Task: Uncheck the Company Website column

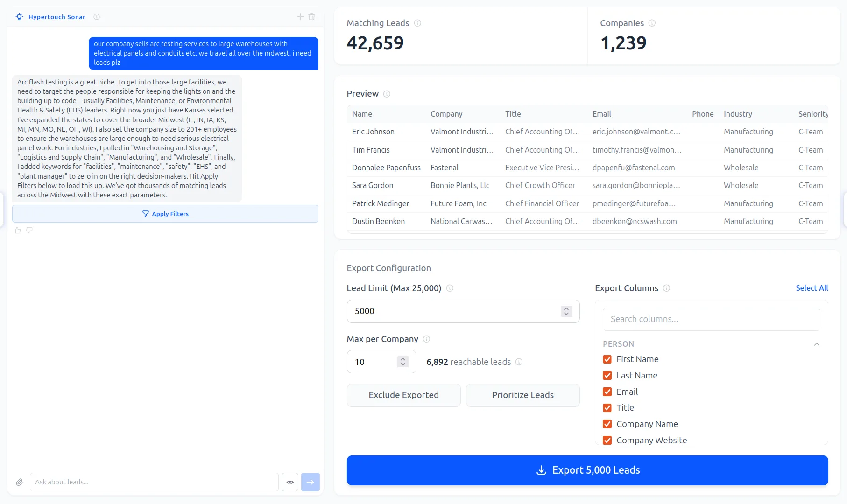Action: (607, 441)
